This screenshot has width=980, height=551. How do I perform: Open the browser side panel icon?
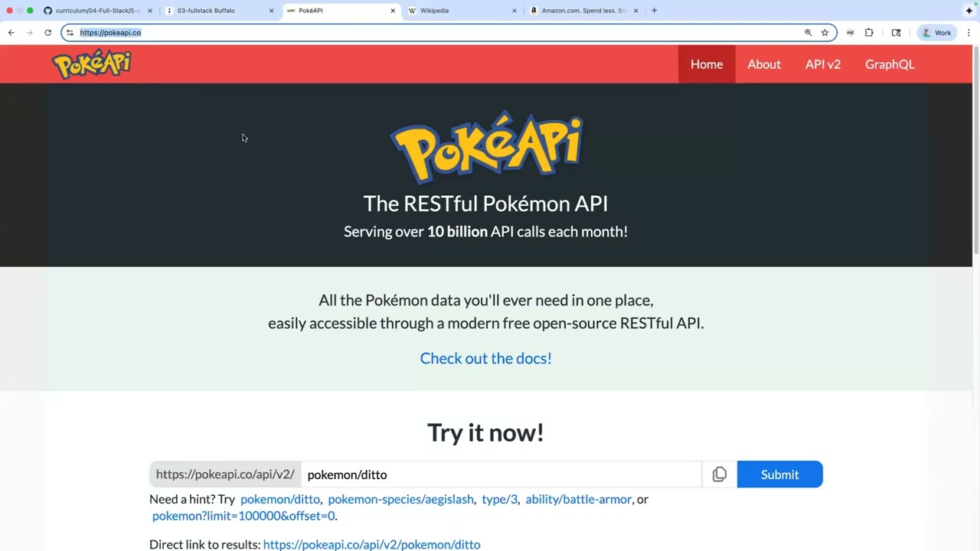pos(896,33)
